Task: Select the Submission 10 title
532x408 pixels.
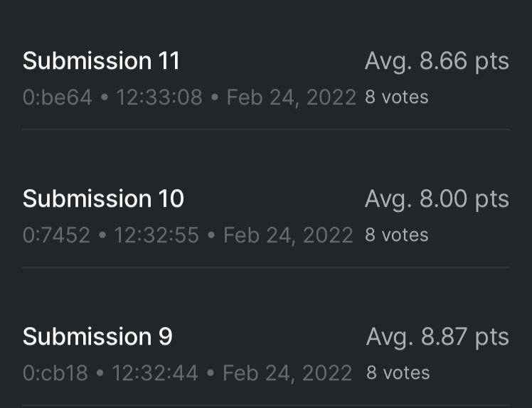Action: 103,199
